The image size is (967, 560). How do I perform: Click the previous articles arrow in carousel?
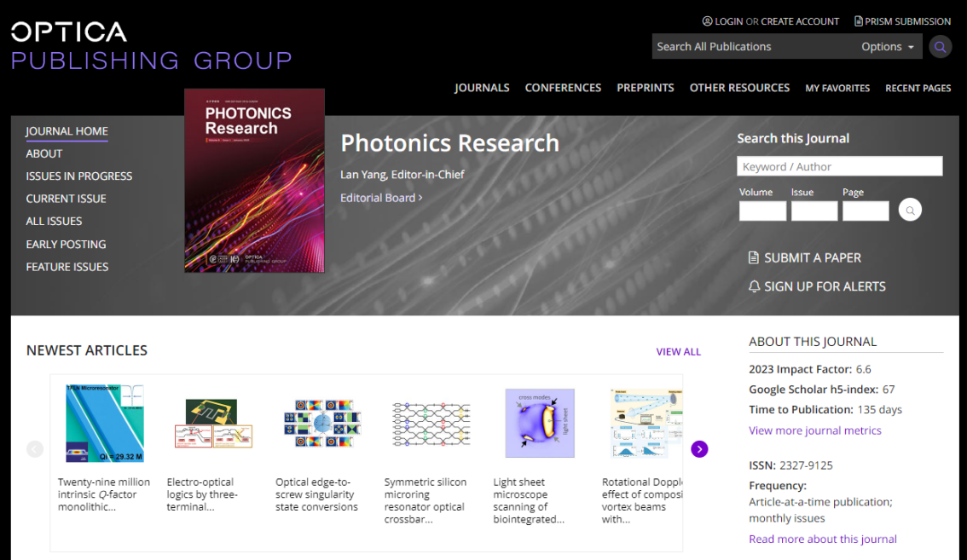pos(35,449)
